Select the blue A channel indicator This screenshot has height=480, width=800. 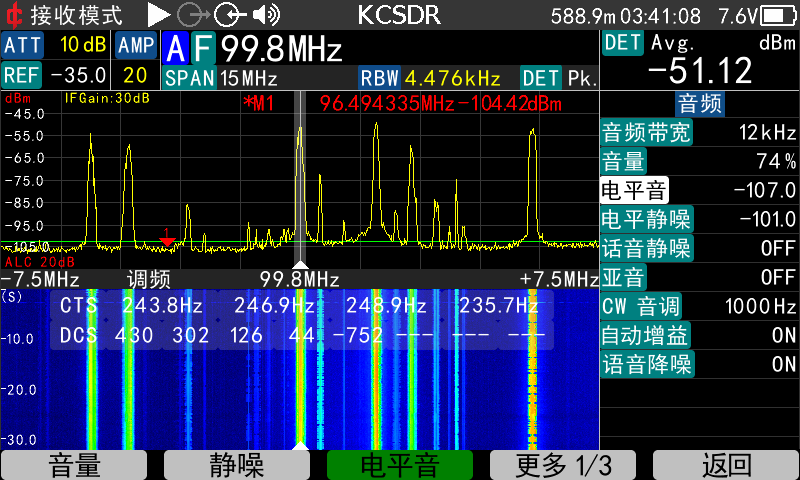(175, 49)
